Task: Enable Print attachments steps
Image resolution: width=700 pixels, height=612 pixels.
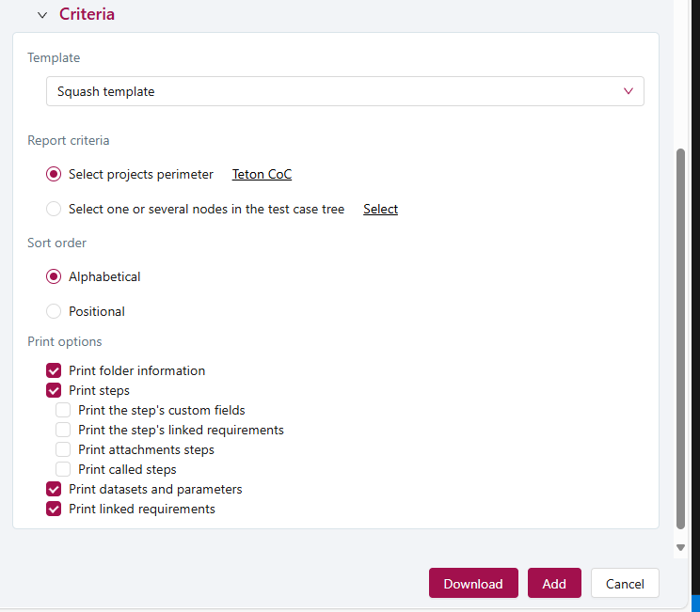Action: pos(63,449)
